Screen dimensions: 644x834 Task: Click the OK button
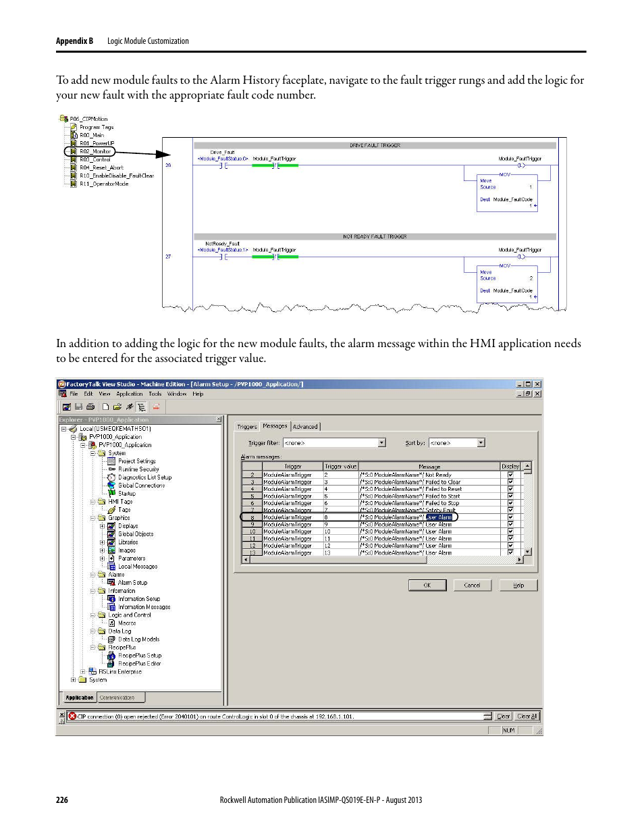(427, 585)
